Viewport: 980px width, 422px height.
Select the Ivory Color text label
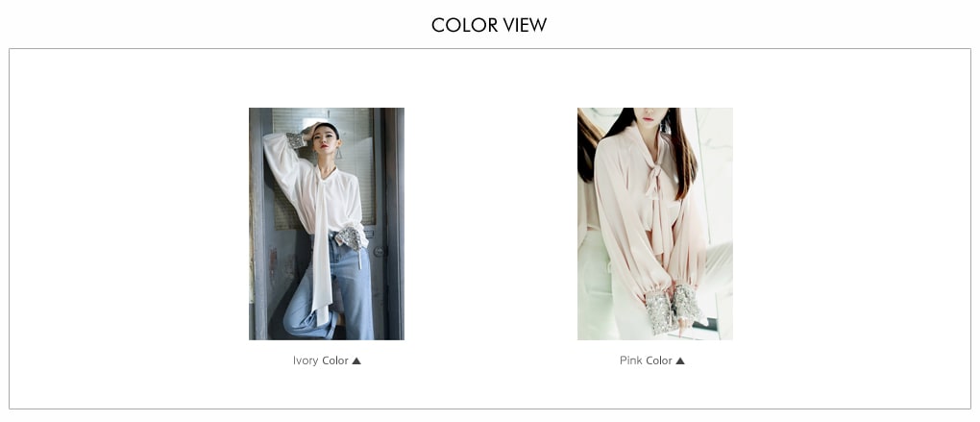[321, 360]
